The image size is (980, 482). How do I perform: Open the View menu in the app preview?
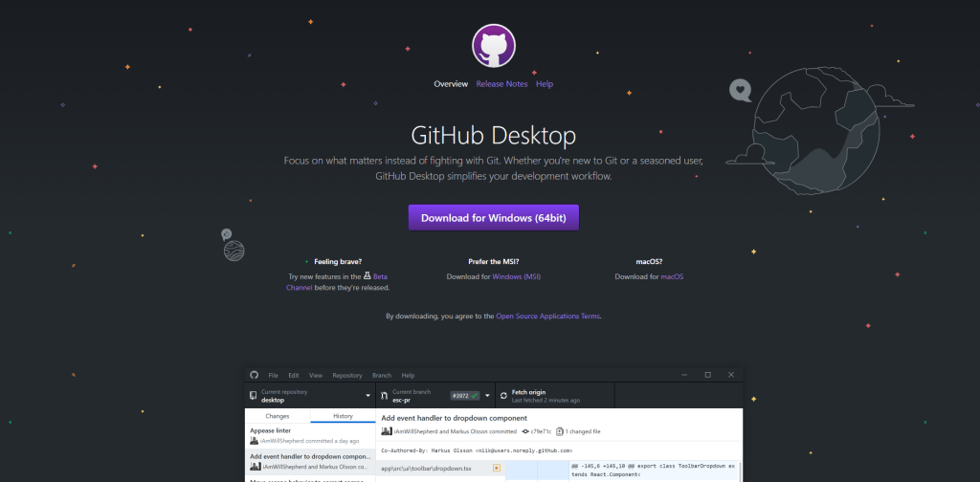tap(316, 375)
